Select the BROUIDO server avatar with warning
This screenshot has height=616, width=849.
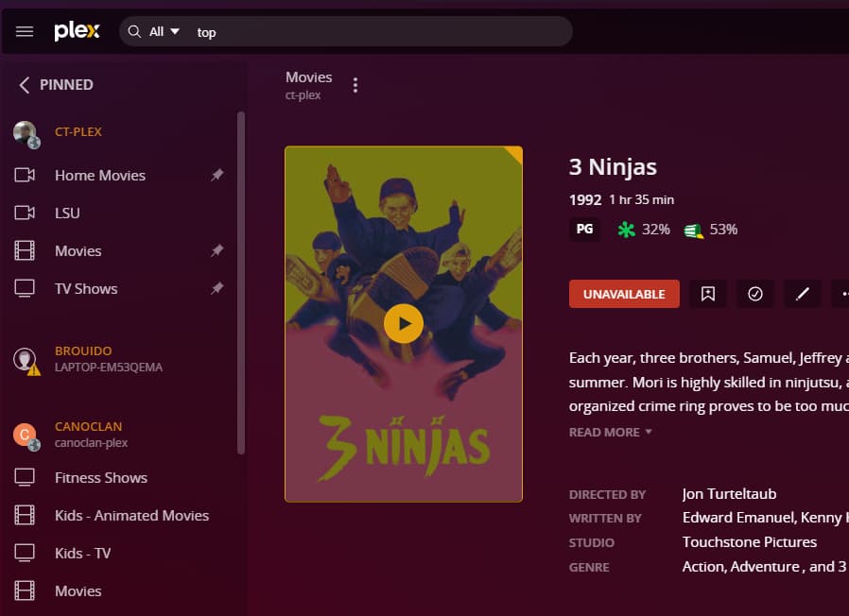[x=26, y=361]
